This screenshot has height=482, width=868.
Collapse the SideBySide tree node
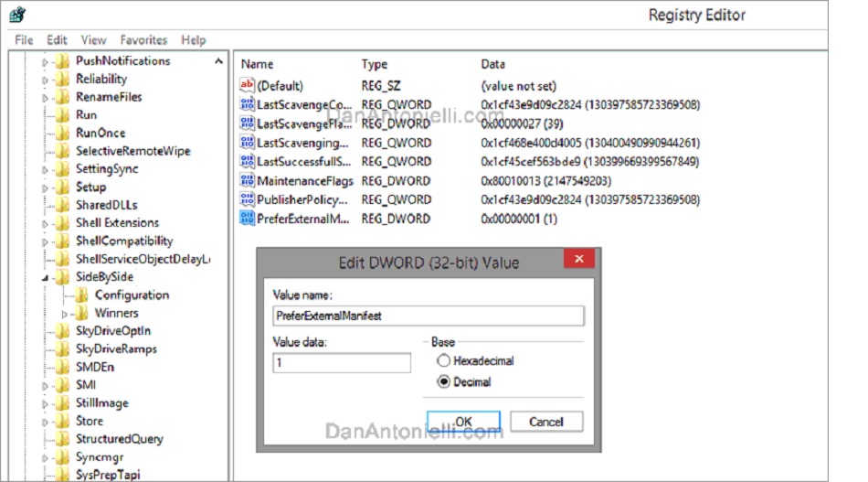coord(45,277)
